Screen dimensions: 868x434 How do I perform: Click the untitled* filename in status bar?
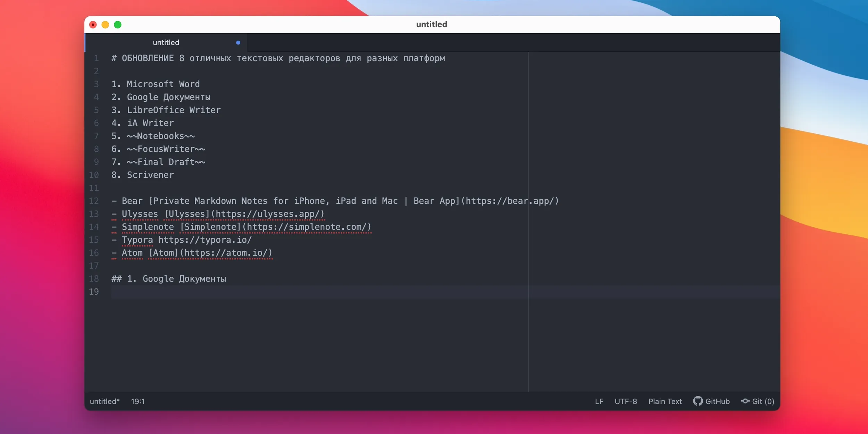[x=105, y=401]
